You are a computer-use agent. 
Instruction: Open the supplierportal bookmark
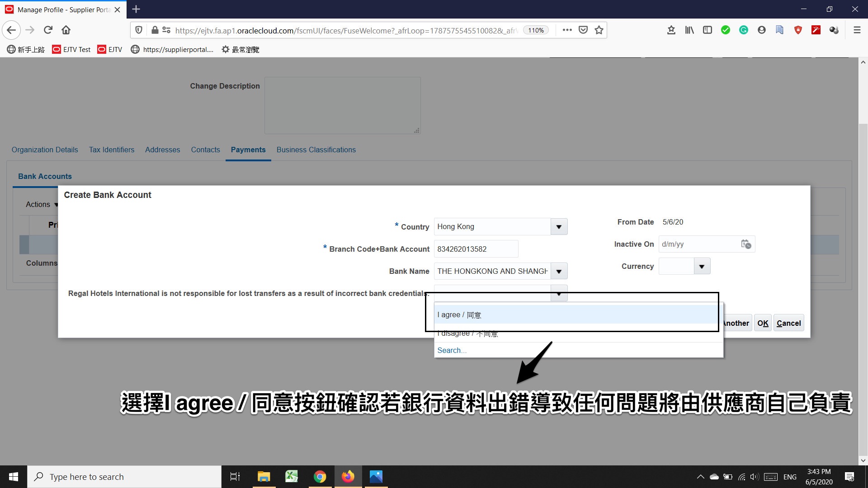[172, 50]
